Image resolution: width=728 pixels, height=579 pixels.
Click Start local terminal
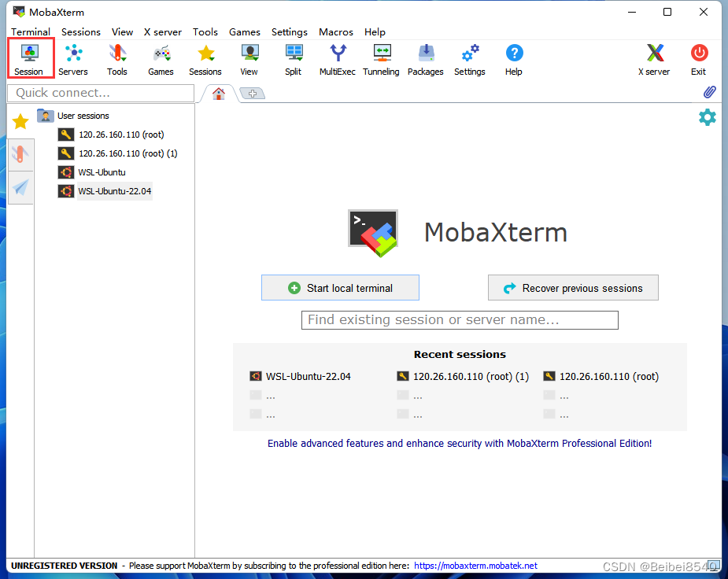[340, 287]
